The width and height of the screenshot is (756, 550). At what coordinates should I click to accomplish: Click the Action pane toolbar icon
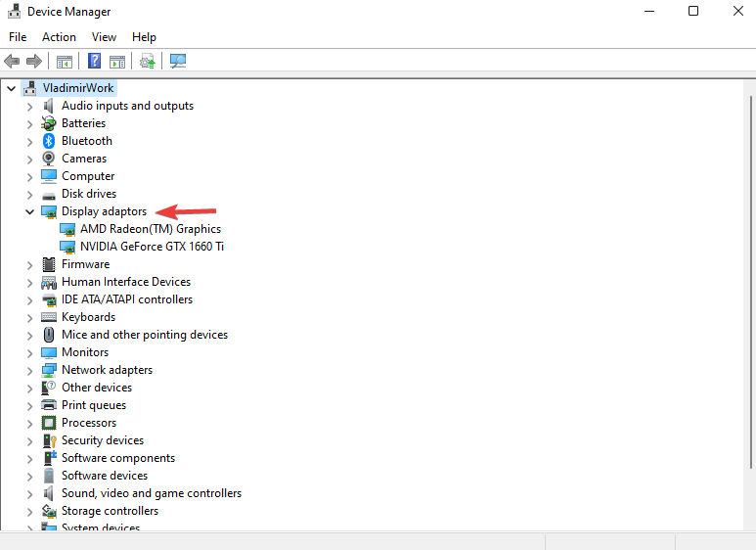tap(117, 62)
